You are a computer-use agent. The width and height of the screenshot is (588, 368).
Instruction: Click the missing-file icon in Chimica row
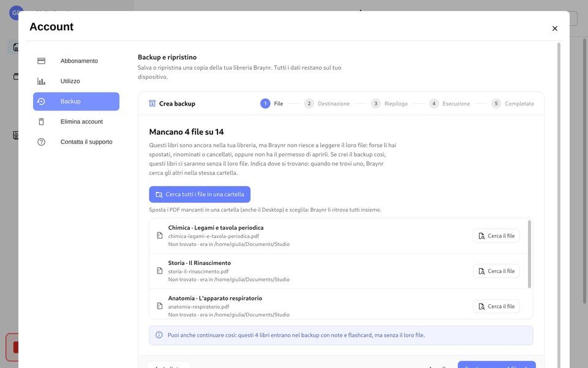click(160, 236)
